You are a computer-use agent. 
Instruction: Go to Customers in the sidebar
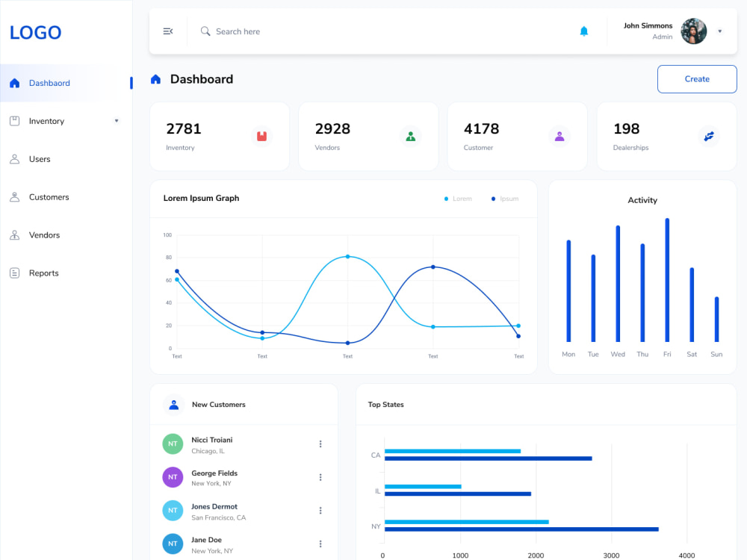coord(66,197)
